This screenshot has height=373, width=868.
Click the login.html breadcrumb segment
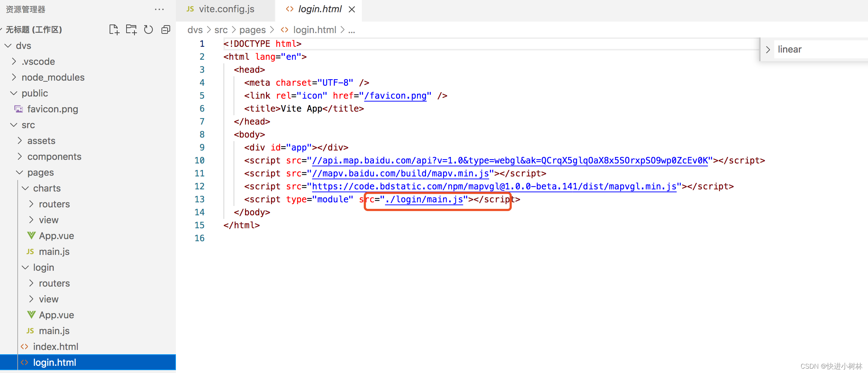click(x=315, y=30)
